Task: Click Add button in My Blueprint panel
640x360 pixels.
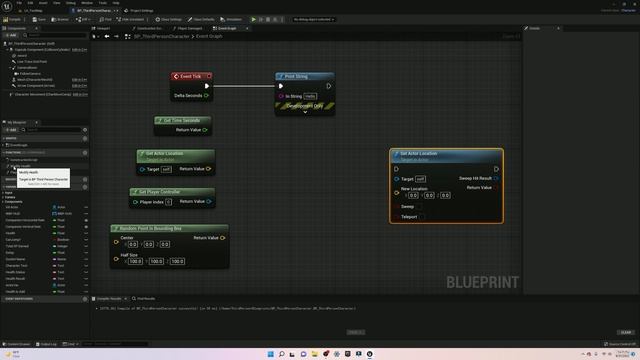Action: click(x=11, y=130)
